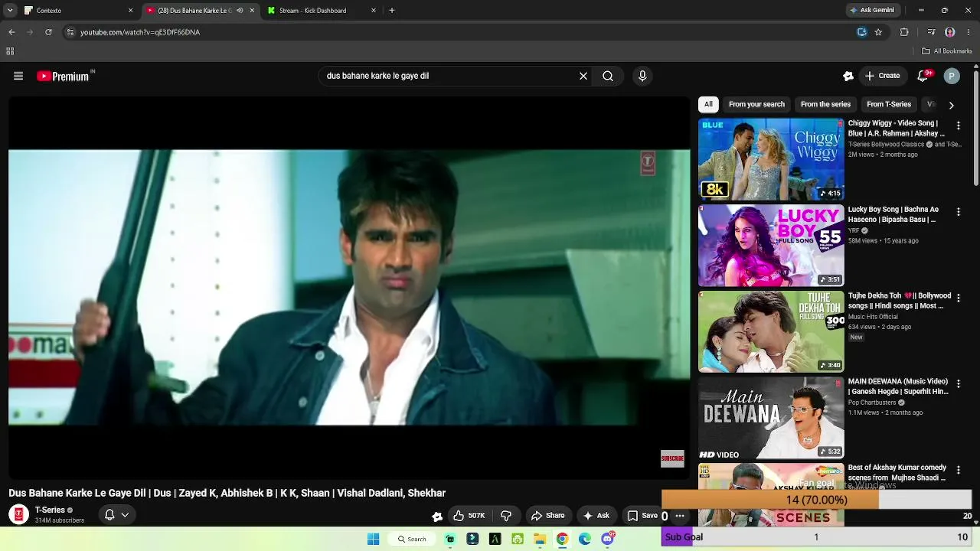This screenshot has width=980, height=551.
Task: Open Lucky Boy Song video thumbnail
Action: 771,245
